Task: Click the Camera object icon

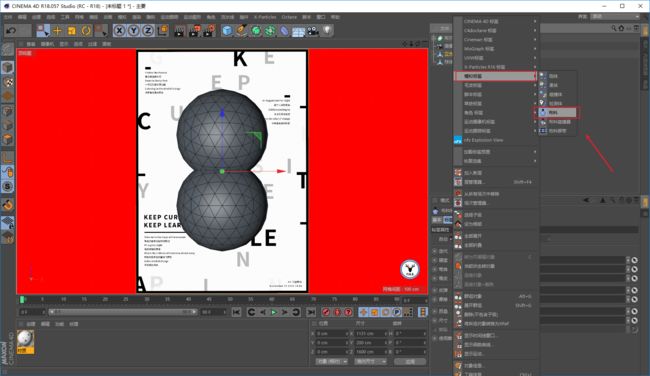Action: 313,31
